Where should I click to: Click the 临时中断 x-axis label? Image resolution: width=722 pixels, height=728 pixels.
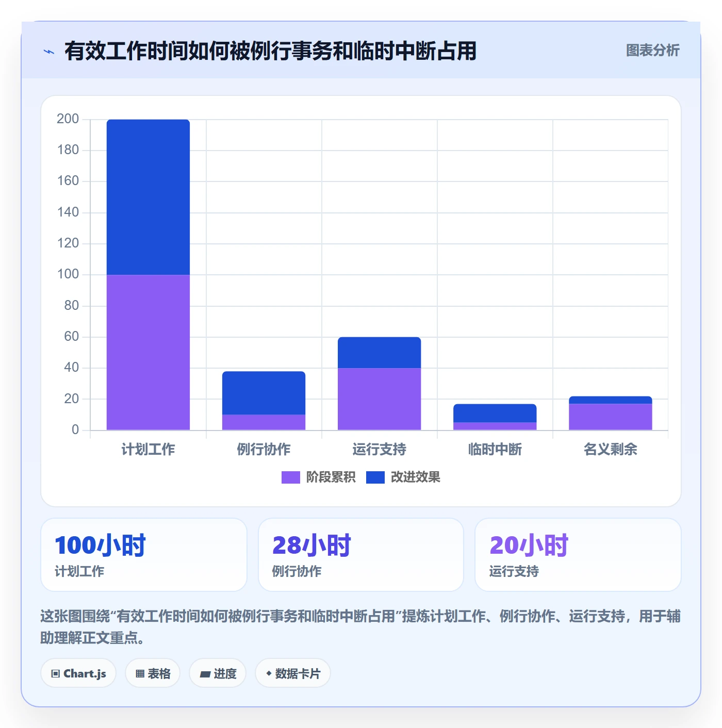coord(495,450)
